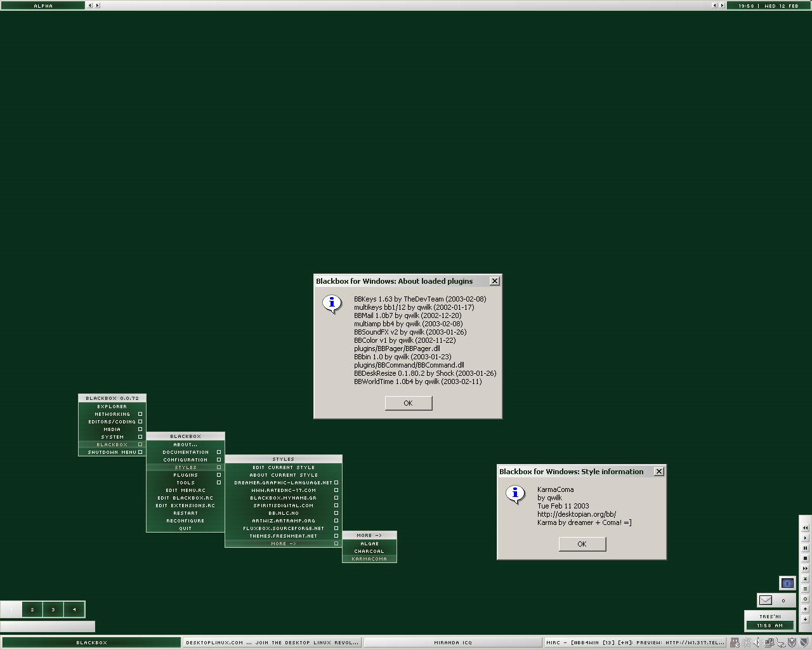
Task: Choose Edit menu.rc
Action: coord(185,490)
